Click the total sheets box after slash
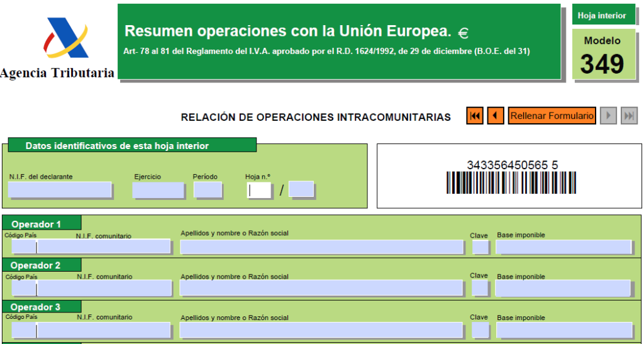 point(301,189)
